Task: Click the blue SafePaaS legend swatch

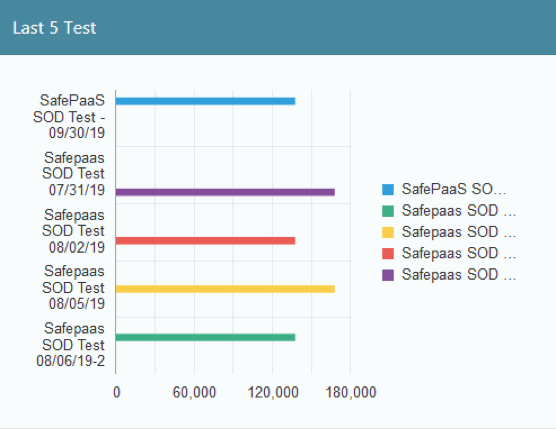Action: tap(388, 189)
